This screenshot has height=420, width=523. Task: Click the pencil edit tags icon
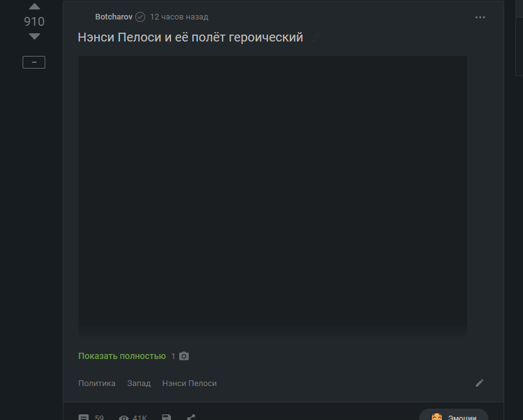(x=479, y=383)
